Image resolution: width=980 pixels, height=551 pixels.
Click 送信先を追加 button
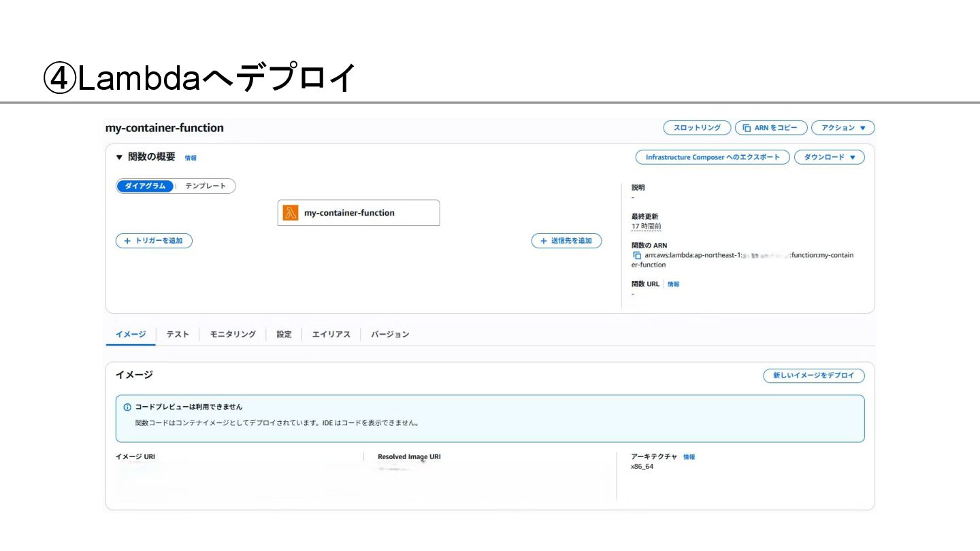(566, 241)
